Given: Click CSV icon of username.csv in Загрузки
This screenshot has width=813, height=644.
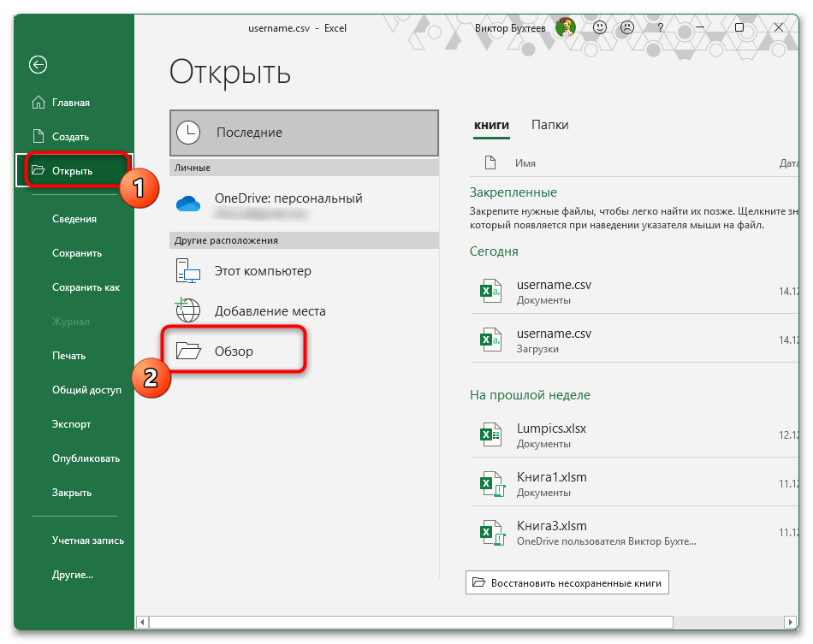Looking at the screenshot, I should coord(490,340).
